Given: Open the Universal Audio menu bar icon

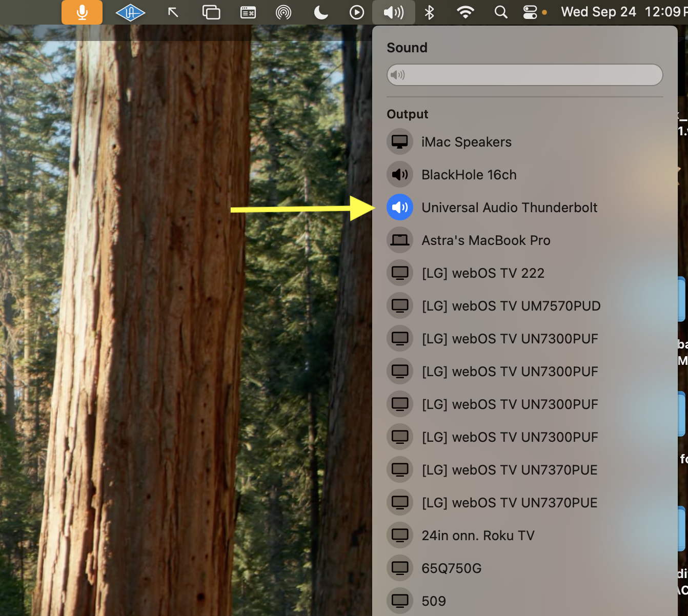Looking at the screenshot, I should pos(130,12).
